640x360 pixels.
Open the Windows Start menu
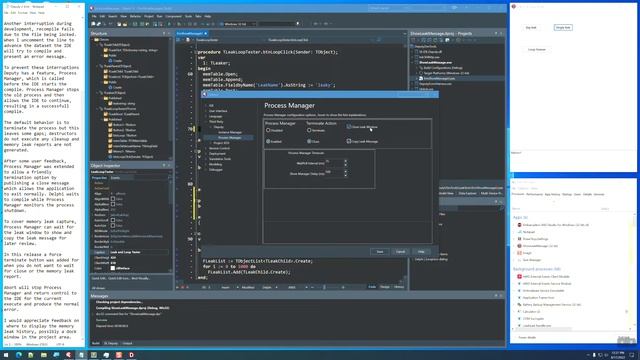(6, 355)
